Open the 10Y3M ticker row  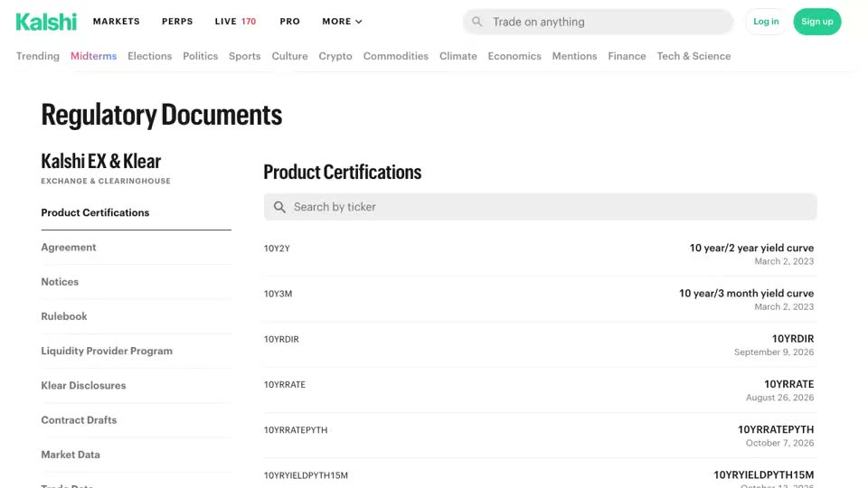[x=541, y=299]
